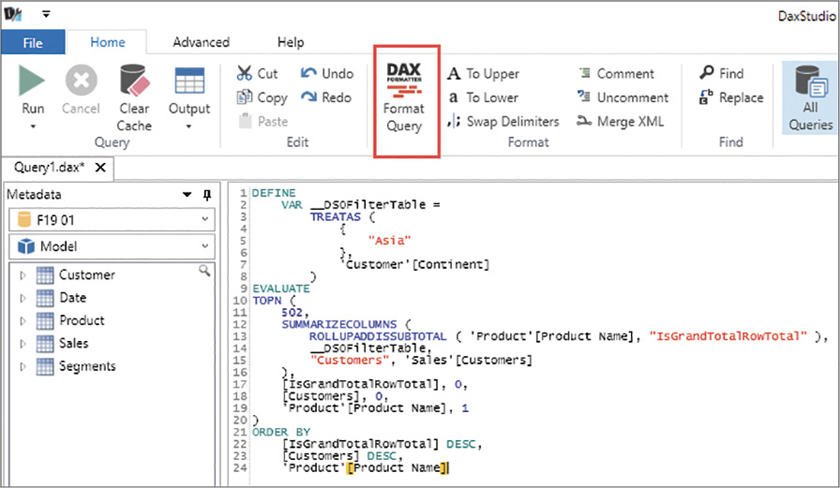Select the Query1.dax document tab

click(49, 167)
